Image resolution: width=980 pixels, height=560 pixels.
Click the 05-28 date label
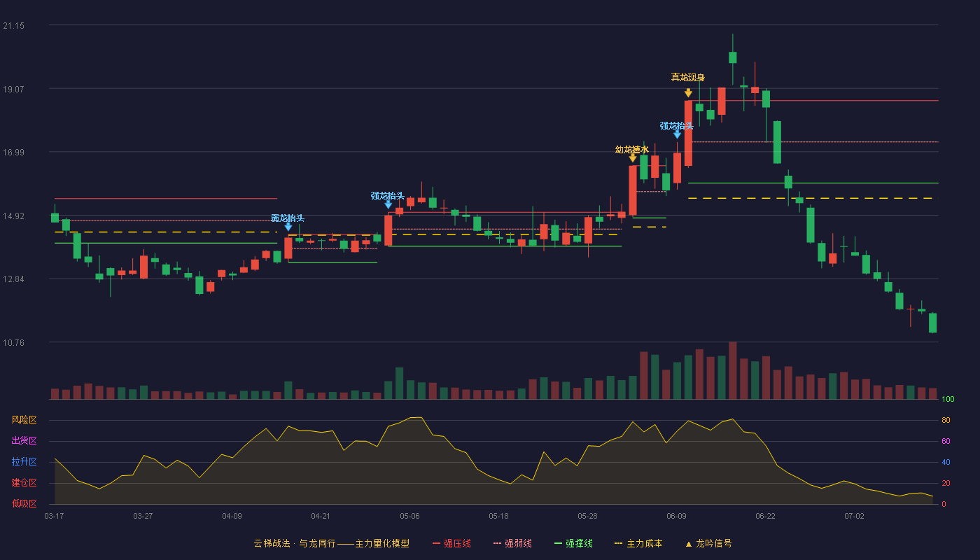click(587, 516)
